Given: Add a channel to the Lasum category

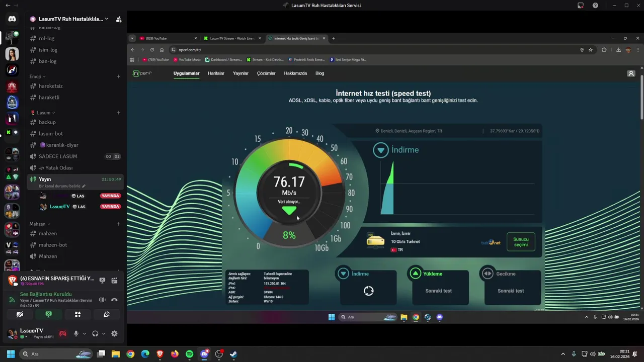Looking at the screenshot, I should pos(118,113).
